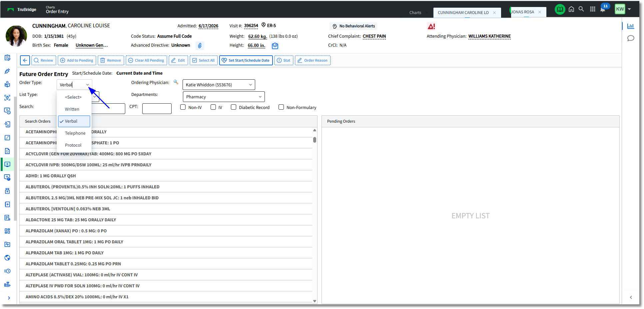Screen dimensions: 644x309
Task: Toggle the IV checkbox
Action: (x=213, y=107)
